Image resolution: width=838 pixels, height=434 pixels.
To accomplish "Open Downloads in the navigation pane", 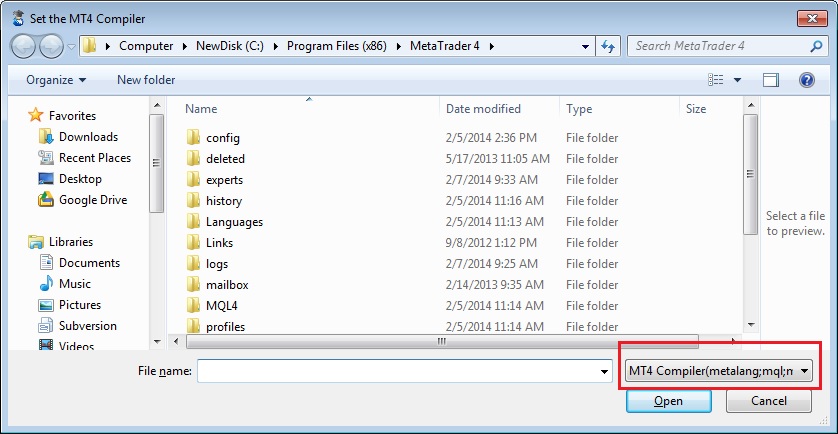I will pos(88,137).
